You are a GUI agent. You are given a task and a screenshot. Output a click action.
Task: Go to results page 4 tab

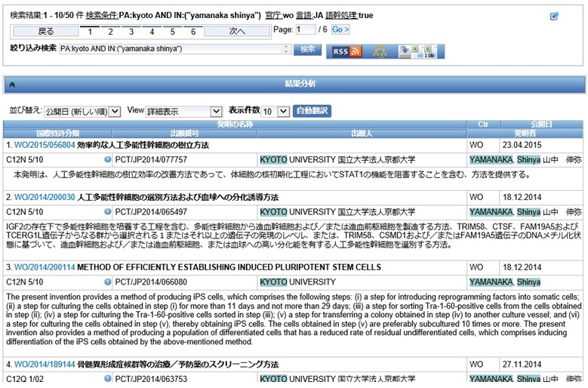coord(152,32)
